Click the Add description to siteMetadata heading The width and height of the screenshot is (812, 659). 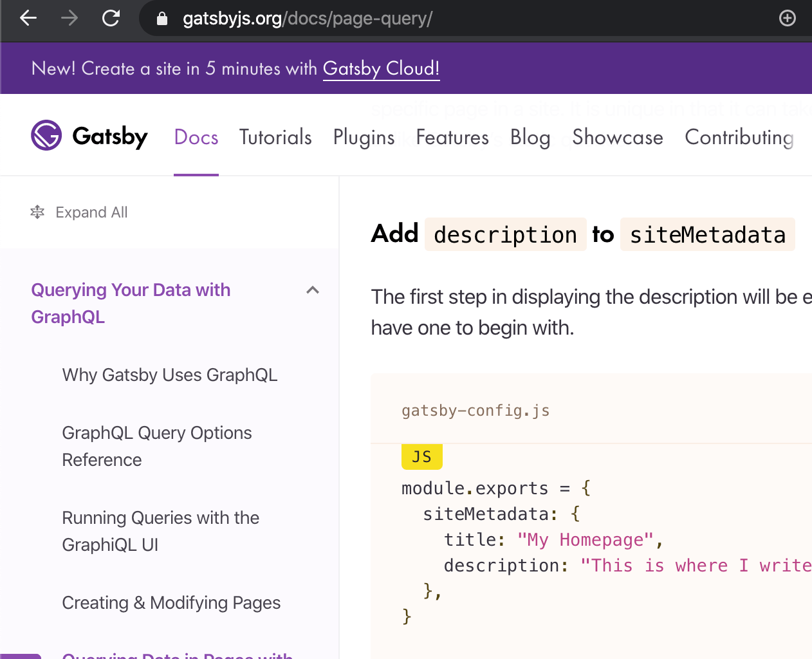point(583,234)
